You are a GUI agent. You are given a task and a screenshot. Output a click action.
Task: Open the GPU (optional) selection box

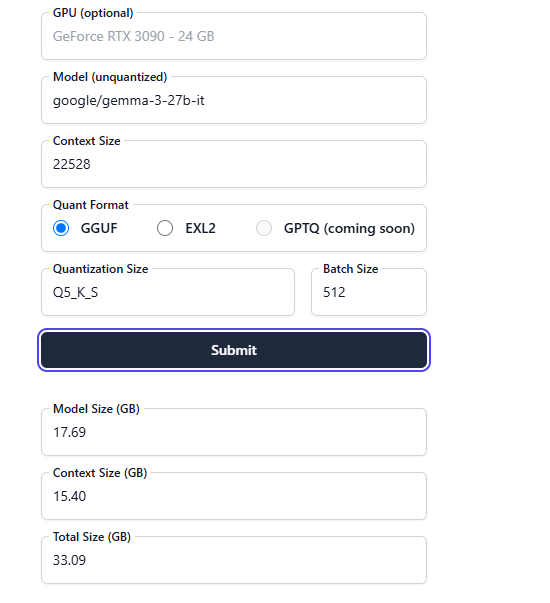pyautogui.click(x=234, y=36)
